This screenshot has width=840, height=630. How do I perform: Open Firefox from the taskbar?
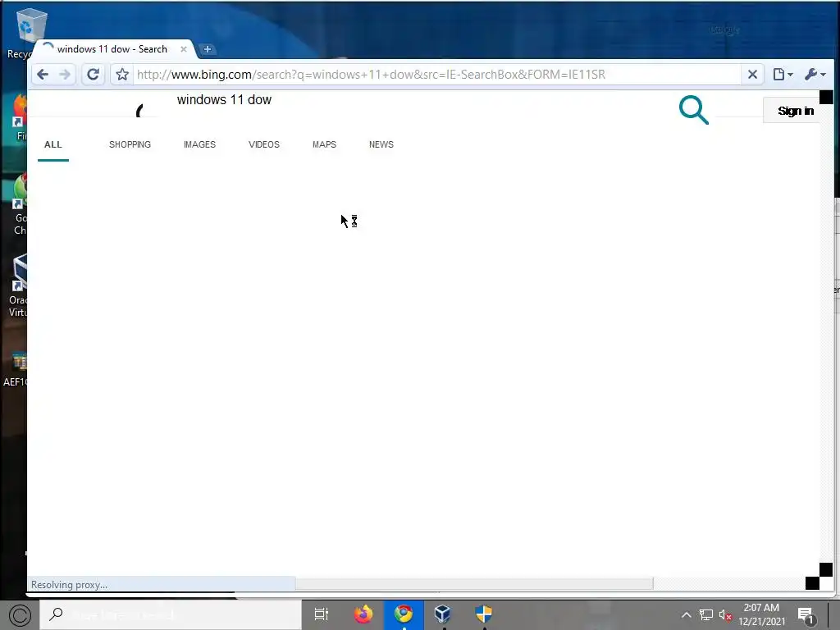click(x=363, y=614)
